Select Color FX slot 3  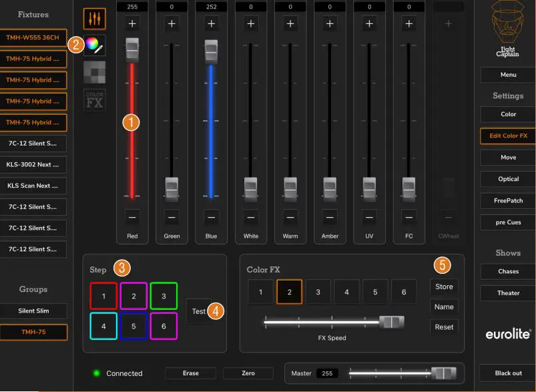318,292
